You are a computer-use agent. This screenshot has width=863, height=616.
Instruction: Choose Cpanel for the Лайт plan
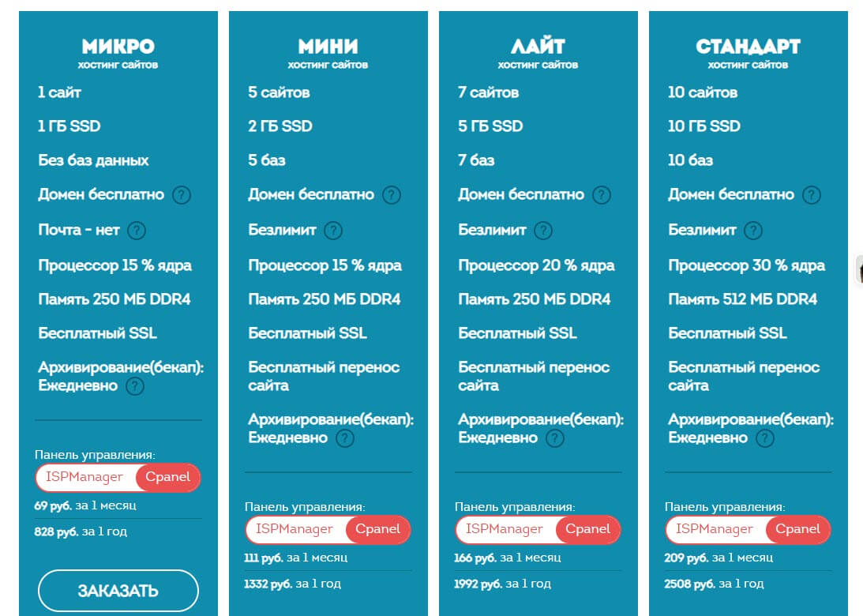coord(588,529)
